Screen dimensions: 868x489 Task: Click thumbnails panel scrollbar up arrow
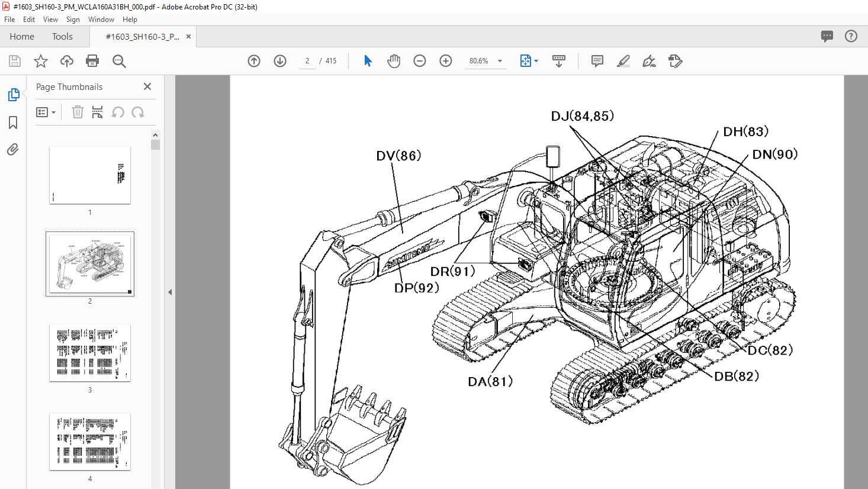point(155,135)
